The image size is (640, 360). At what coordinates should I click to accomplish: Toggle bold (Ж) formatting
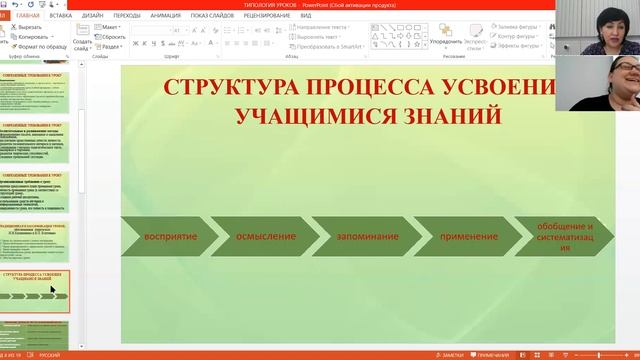point(136,43)
